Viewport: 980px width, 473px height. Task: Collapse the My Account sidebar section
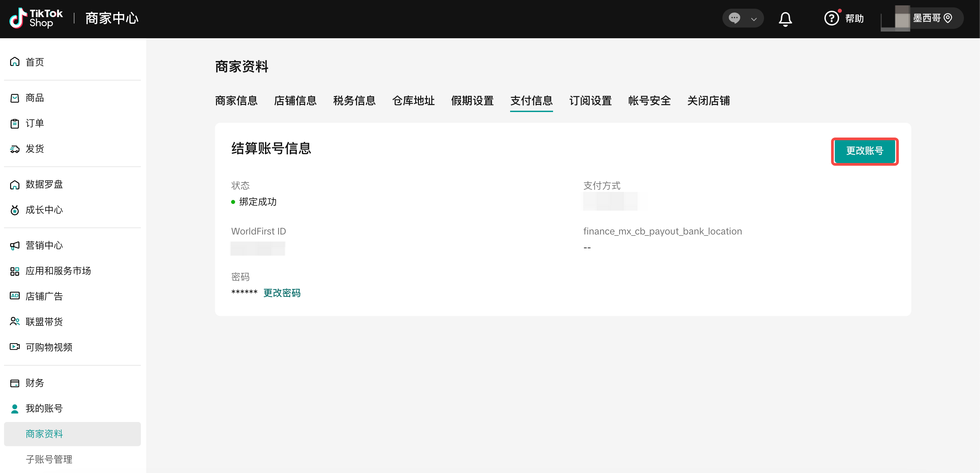coord(44,408)
